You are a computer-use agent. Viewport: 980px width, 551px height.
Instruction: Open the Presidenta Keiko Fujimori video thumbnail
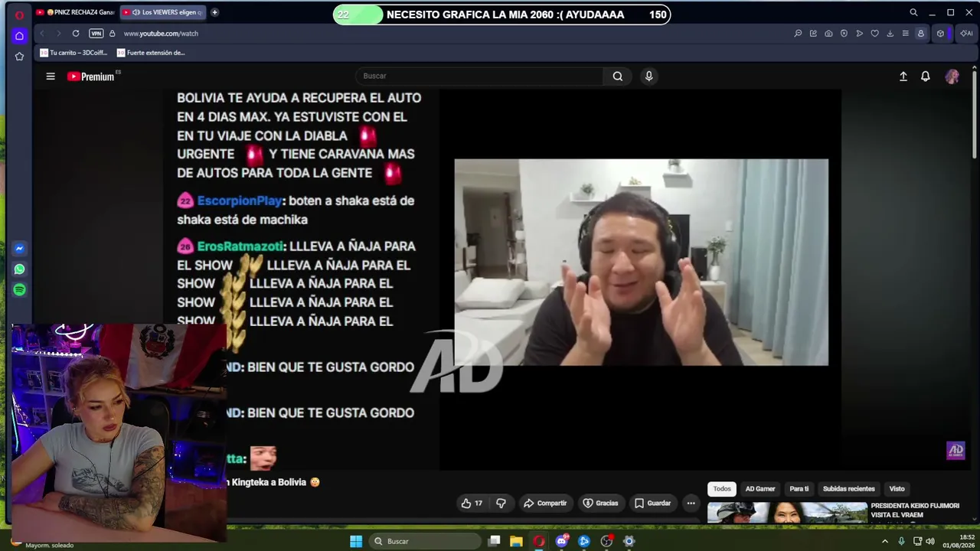pos(787,513)
